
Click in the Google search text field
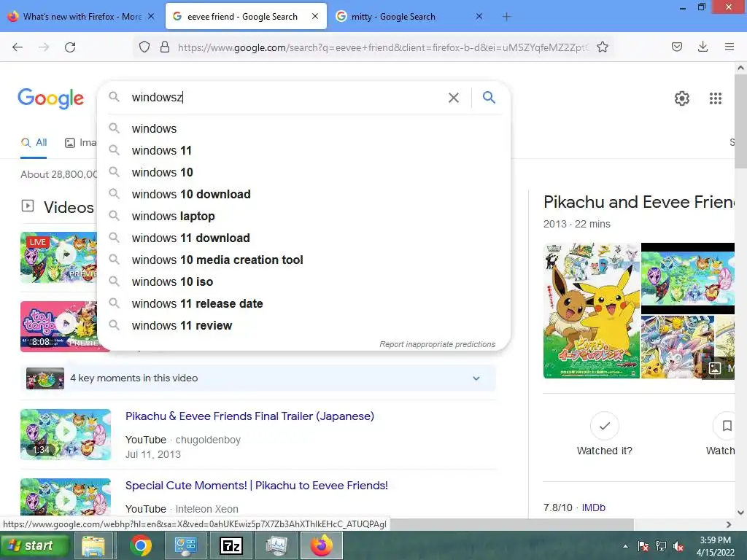[286, 98]
